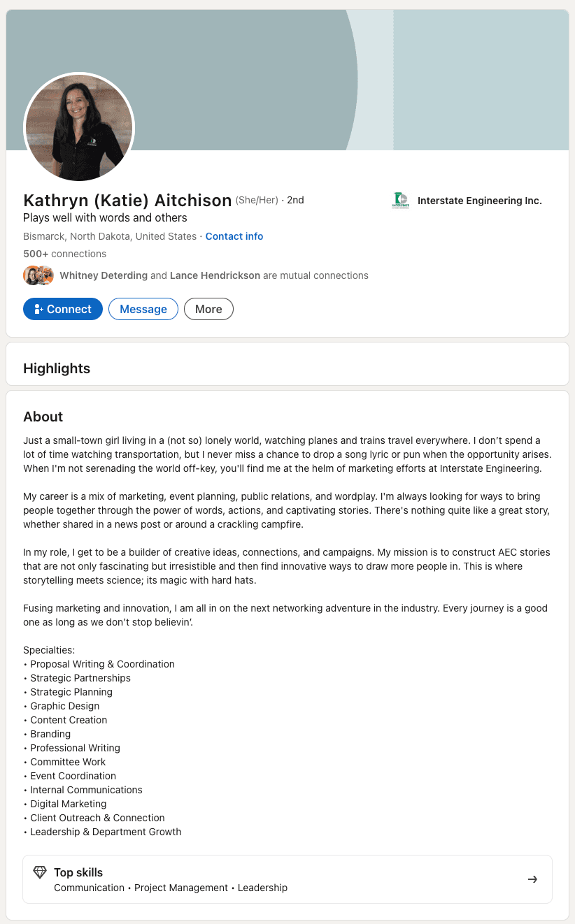Image resolution: width=575 pixels, height=924 pixels.
Task: Click the mutual connections avatar icons
Action: coord(38,275)
